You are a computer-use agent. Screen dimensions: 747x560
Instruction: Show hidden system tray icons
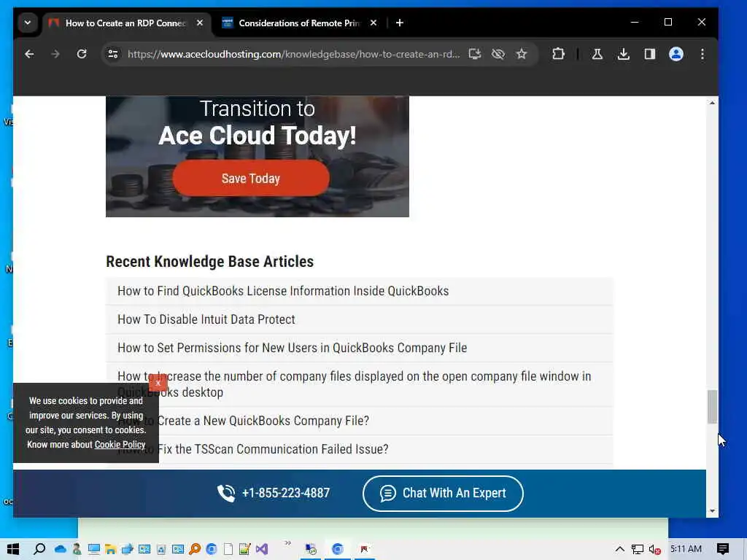pyautogui.click(x=620, y=550)
